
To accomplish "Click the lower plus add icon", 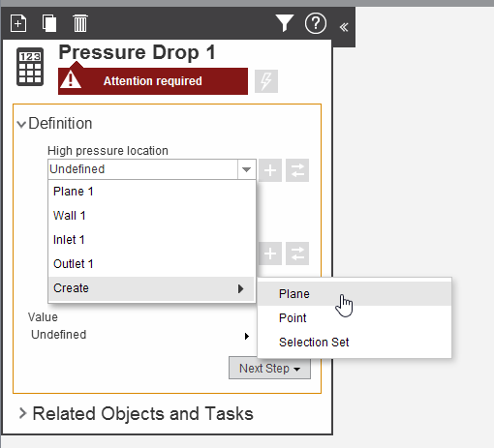I will coord(270,254).
